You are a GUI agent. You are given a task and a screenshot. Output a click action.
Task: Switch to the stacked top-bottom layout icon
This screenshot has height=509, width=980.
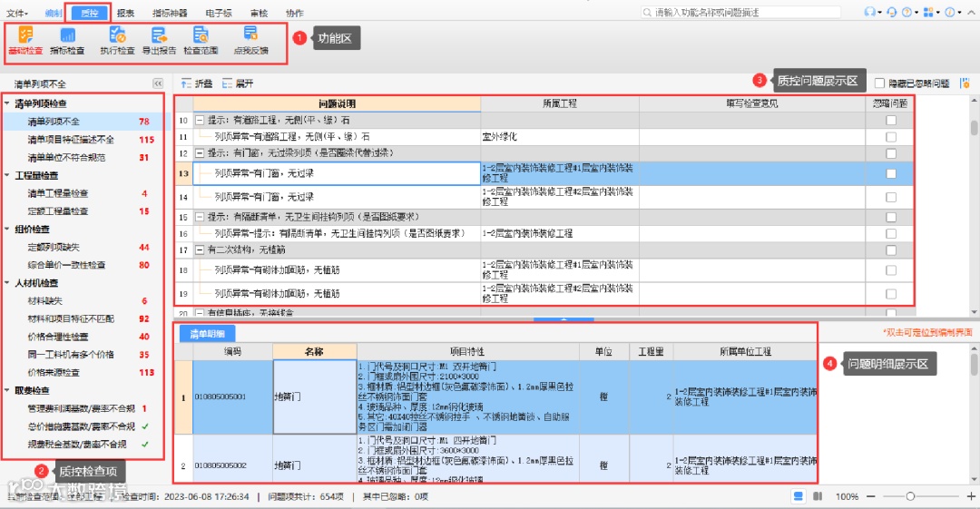click(x=799, y=496)
